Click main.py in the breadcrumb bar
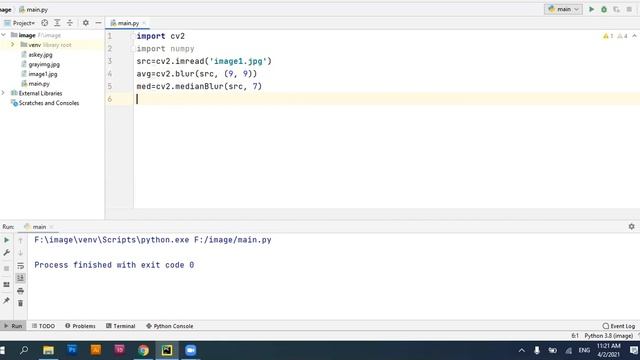 33,9
